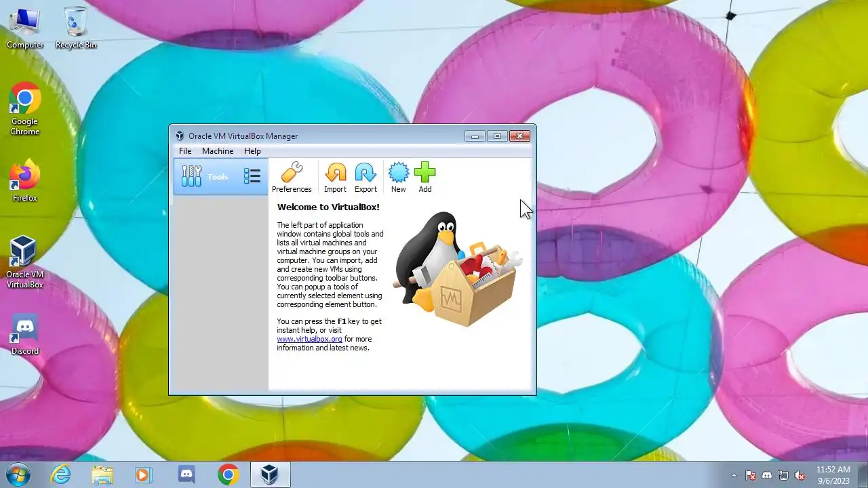Open Windows Explorer from taskbar
The image size is (868, 488).
(x=102, y=474)
